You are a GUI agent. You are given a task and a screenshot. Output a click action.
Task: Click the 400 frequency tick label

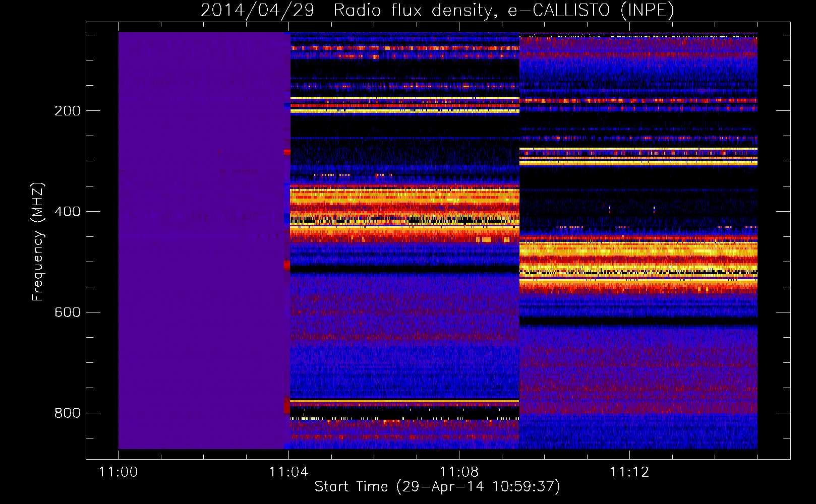pyautogui.click(x=68, y=212)
